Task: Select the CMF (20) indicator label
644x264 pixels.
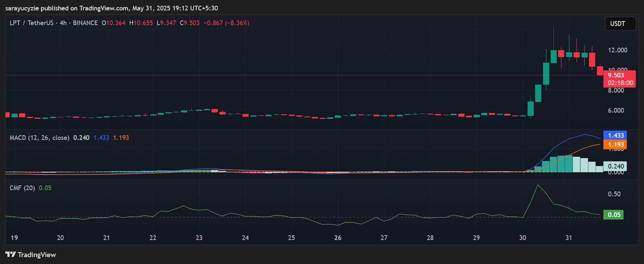Action: click(x=22, y=188)
